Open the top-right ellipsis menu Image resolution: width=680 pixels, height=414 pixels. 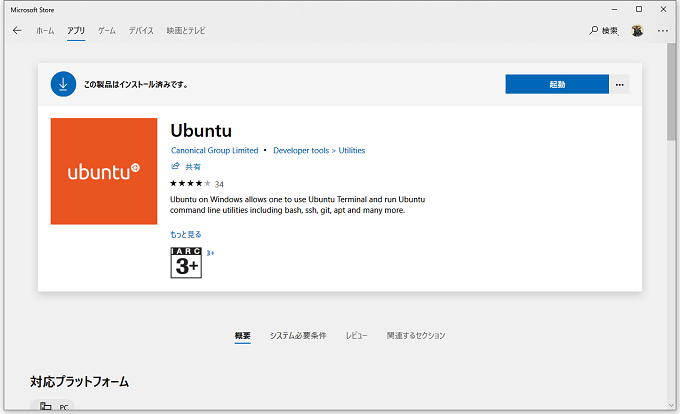pos(663,31)
